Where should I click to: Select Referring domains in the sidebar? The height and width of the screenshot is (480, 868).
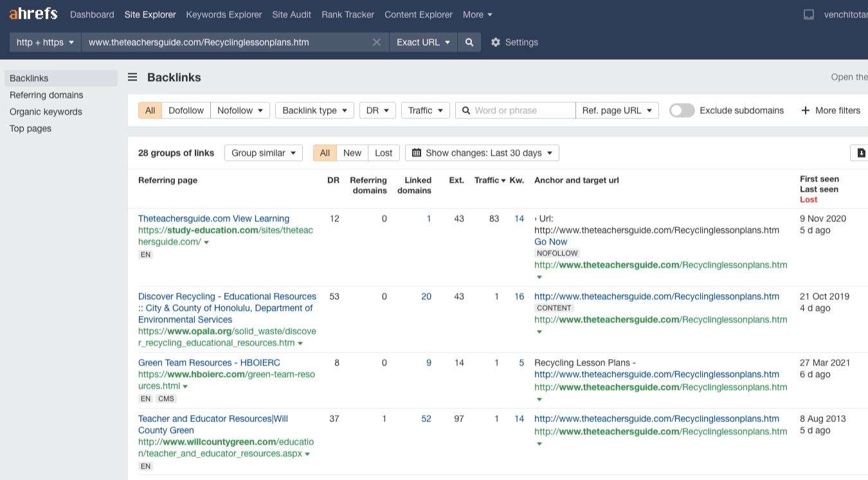(46, 95)
